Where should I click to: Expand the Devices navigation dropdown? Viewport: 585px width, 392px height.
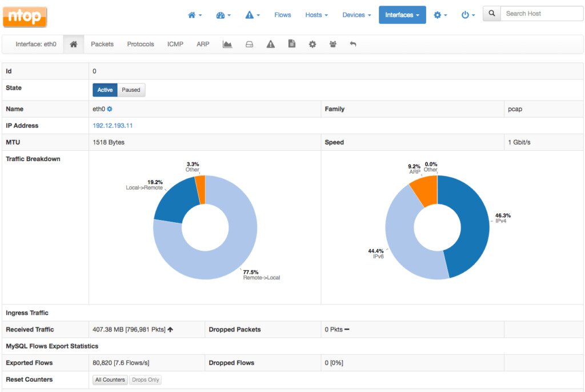[356, 14]
